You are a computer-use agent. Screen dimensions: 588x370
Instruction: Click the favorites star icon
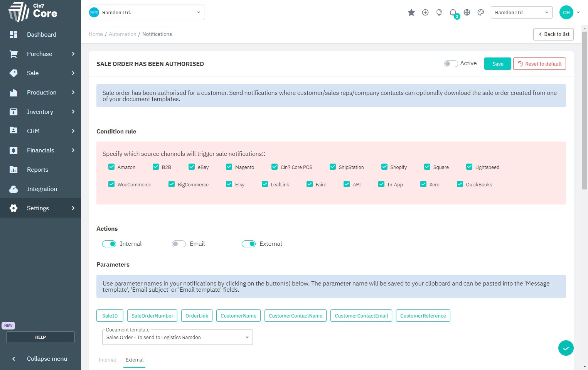pyautogui.click(x=411, y=13)
